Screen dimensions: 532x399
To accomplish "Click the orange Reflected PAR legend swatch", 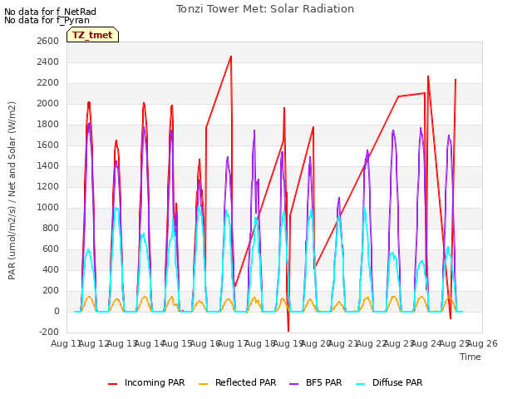I will click(203, 383).
